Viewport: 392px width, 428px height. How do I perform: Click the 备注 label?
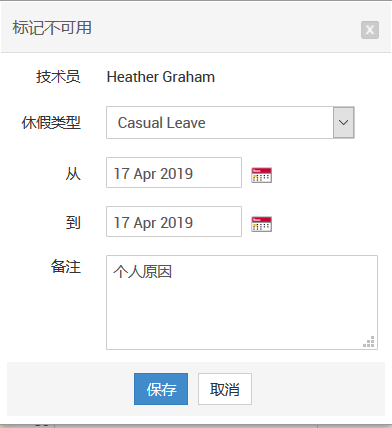(x=66, y=267)
